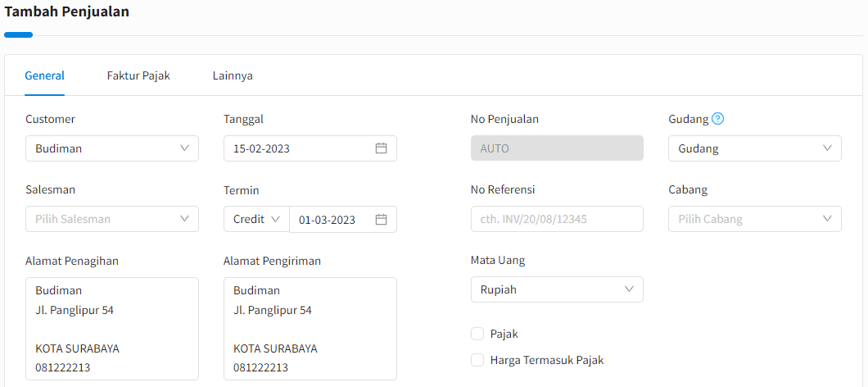868x387 pixels.
Task: Click the Harga Termasuk Pajak label text
Action: coord(547,360)
